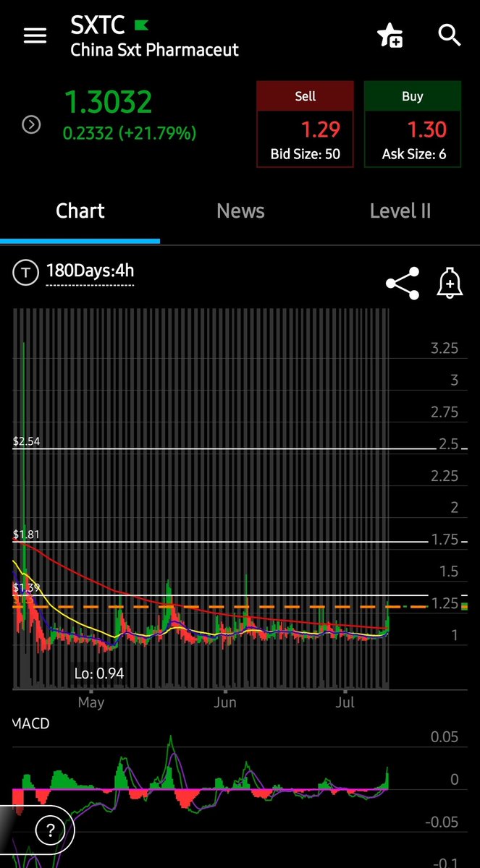Switch to the News tab
Screen dimensions: 480x868
(x=240, y=211)
